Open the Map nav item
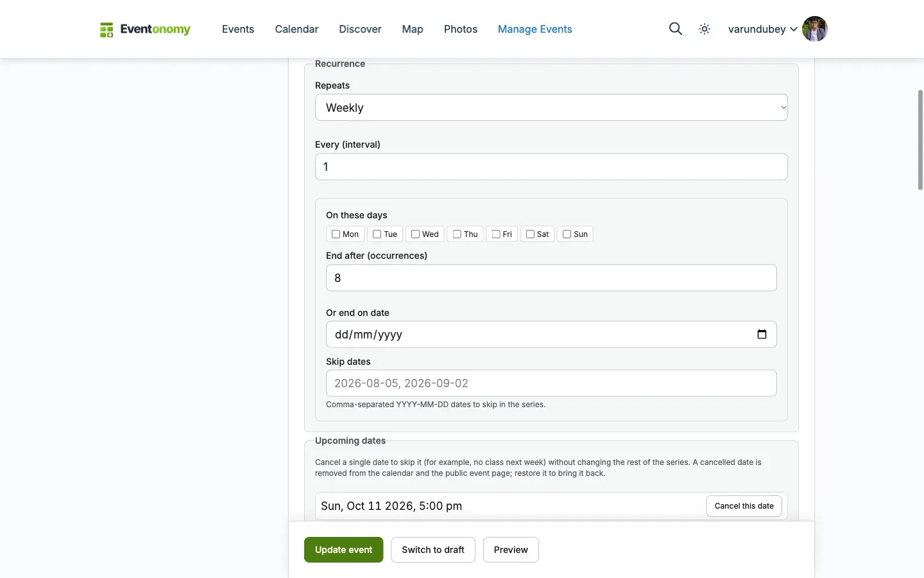Viewport: 924px width, 578px height. [x=413, y=29]
